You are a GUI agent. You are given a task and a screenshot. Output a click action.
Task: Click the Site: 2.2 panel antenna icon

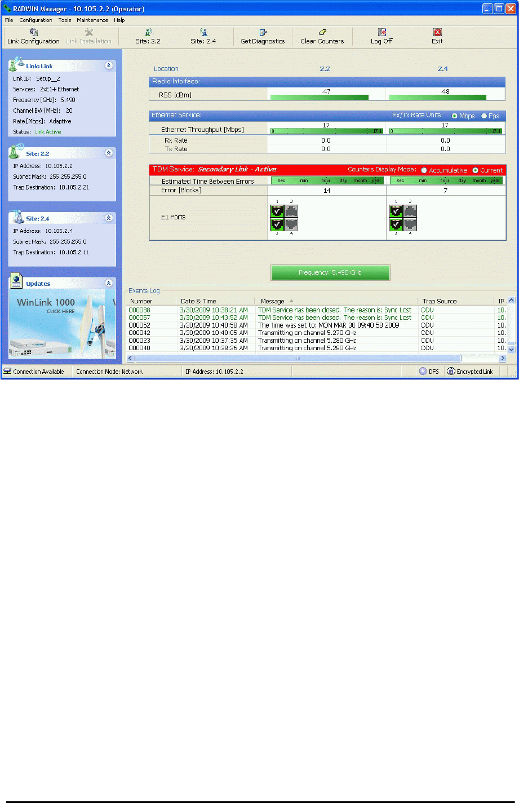(16, 151)
